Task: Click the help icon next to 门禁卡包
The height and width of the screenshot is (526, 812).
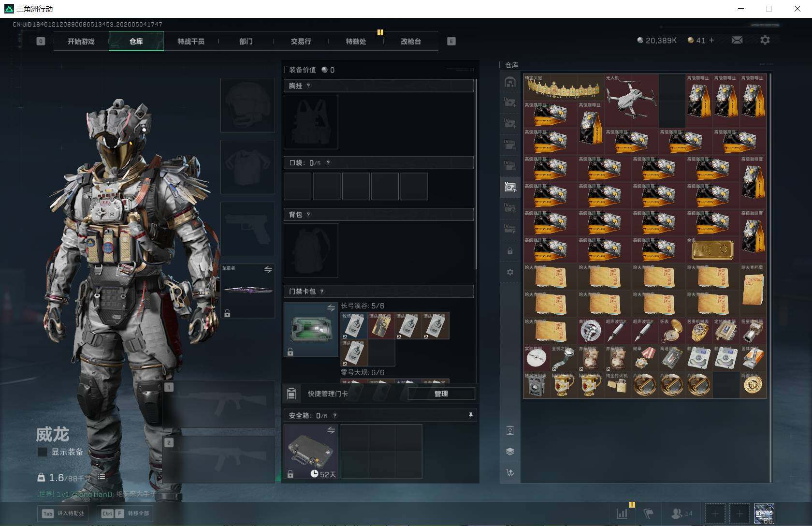Action: click(x=322, y=291)
